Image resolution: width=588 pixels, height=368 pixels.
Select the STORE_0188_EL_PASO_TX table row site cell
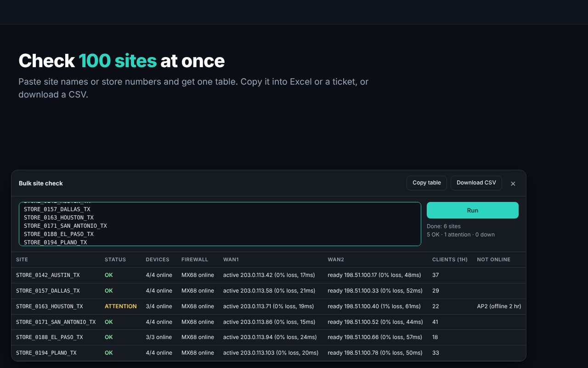50,337
